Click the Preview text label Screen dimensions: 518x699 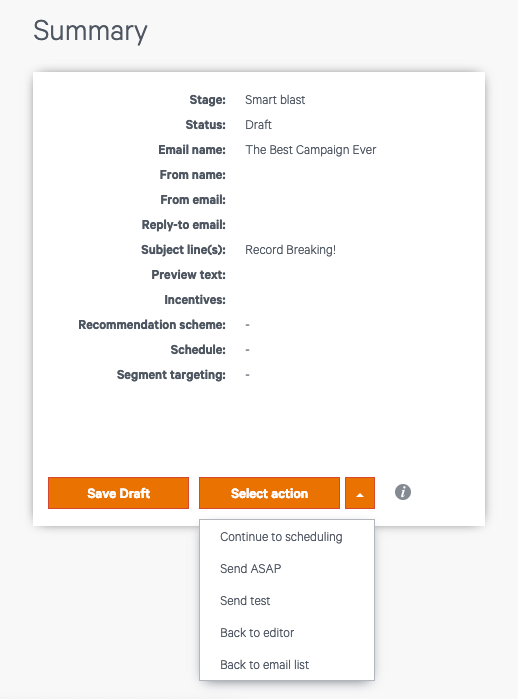point(189,275)
